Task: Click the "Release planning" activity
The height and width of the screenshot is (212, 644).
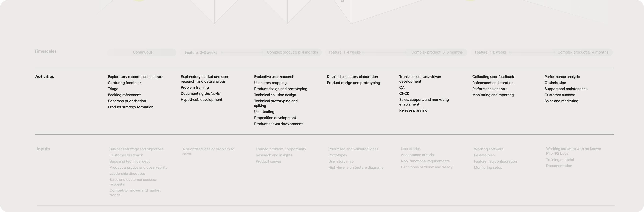Action: 413,111
